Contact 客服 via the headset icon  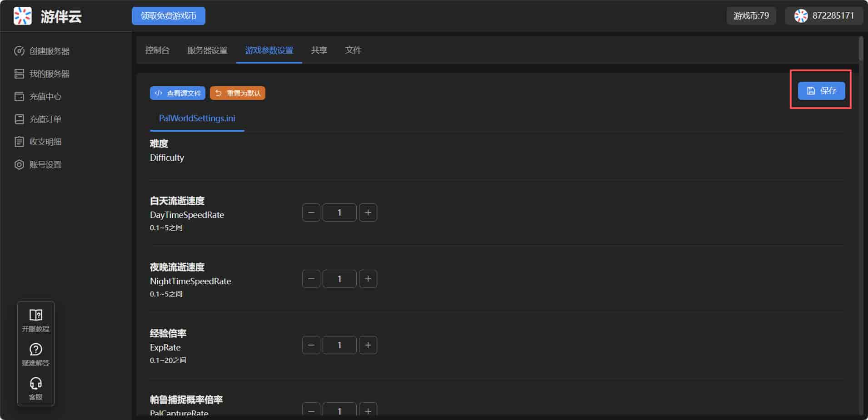(x=35, y=388)
